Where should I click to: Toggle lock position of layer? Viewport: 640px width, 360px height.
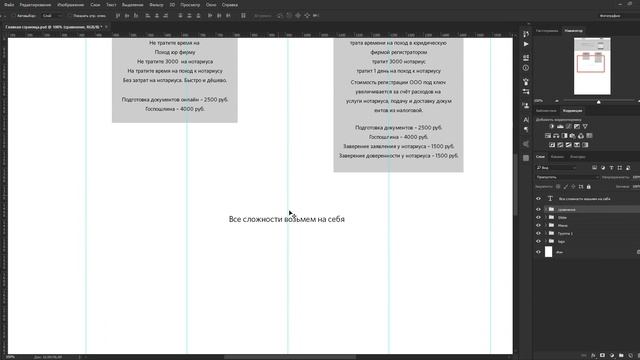(573, 187)
